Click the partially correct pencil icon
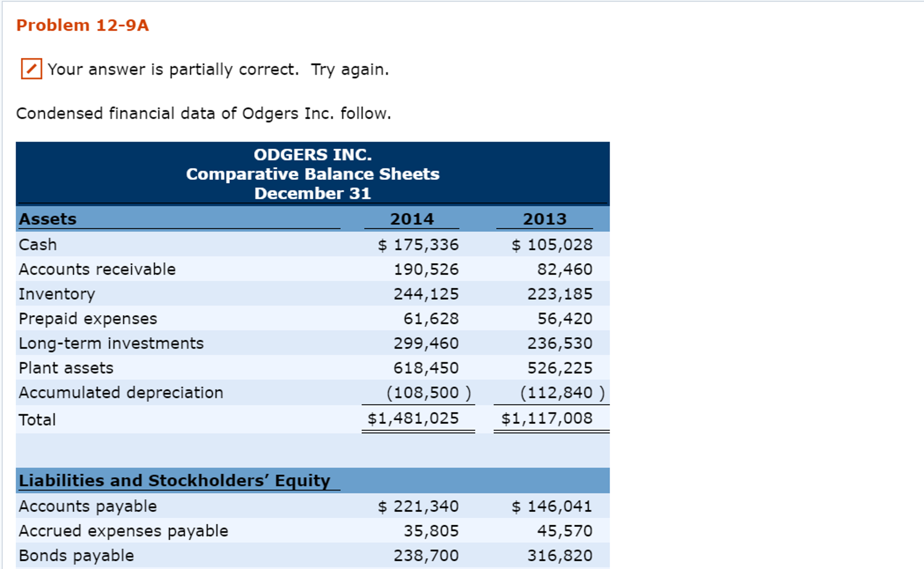This screenshot has height=569, width=924. point(31,69)
